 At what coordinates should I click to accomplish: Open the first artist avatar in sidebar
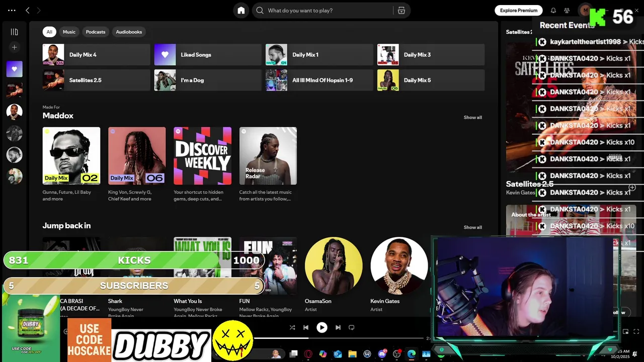pos(14,112)
